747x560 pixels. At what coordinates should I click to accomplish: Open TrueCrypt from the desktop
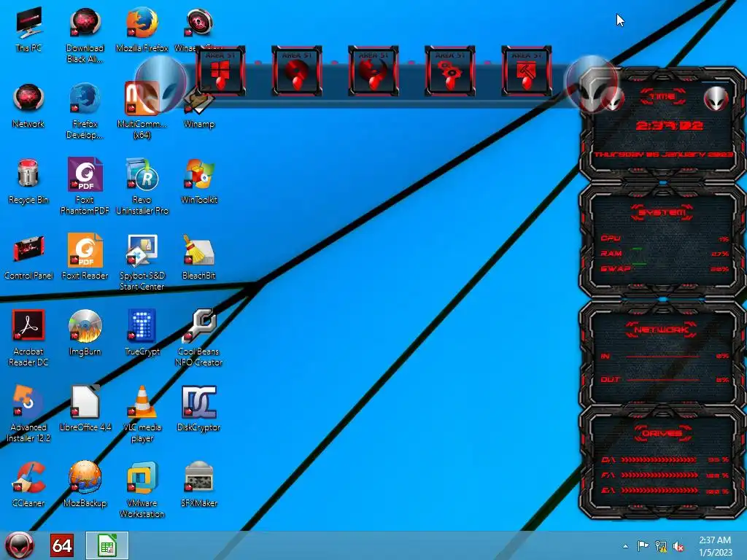(142, 332)
